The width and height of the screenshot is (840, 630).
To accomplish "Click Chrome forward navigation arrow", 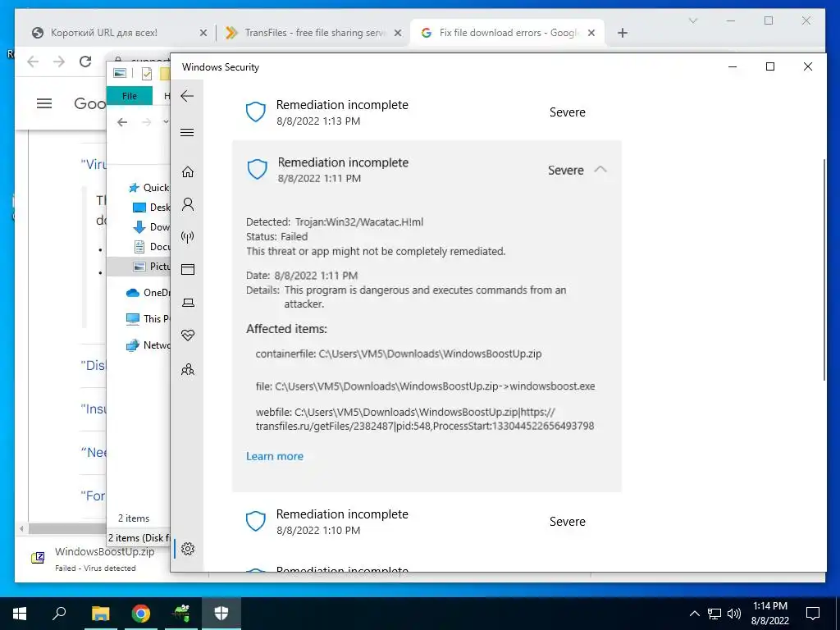I will click(x=59, y=62).
